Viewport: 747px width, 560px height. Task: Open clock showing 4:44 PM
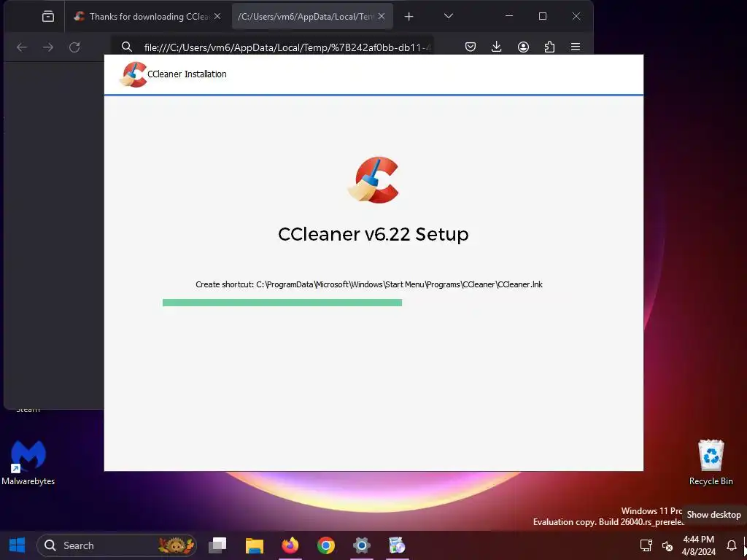click(x=698, y=545)
